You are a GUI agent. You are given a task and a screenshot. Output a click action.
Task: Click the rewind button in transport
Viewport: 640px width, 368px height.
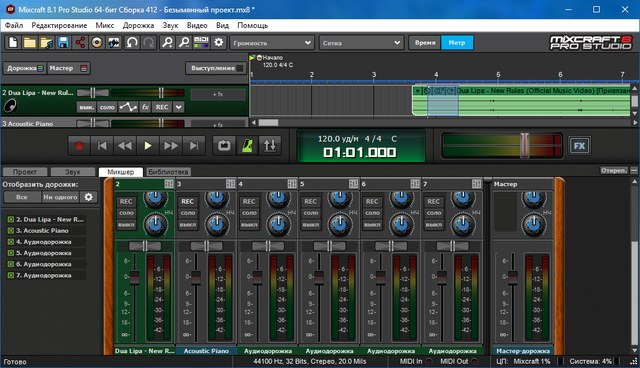124,146
